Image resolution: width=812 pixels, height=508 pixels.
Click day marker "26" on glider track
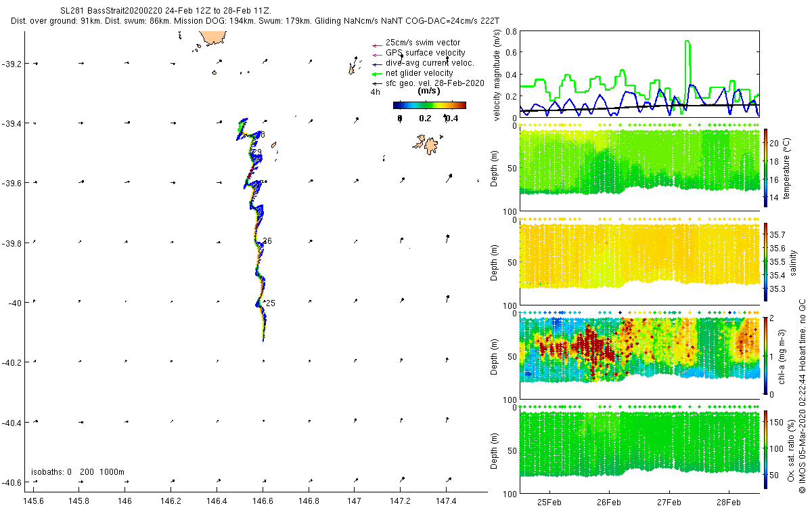pyautogui.click(x=267, y=241)
